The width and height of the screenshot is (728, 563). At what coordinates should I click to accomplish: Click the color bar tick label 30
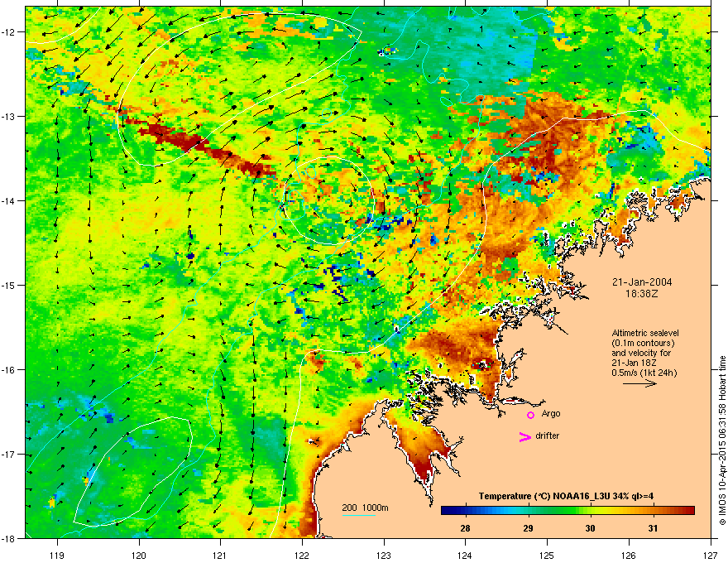pos(590,528)
